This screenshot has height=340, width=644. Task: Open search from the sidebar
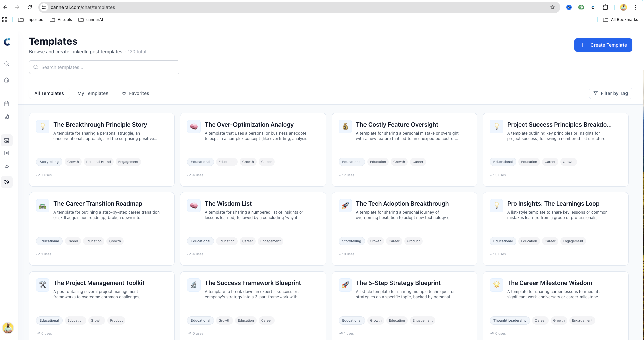click(x=7, y=63)
